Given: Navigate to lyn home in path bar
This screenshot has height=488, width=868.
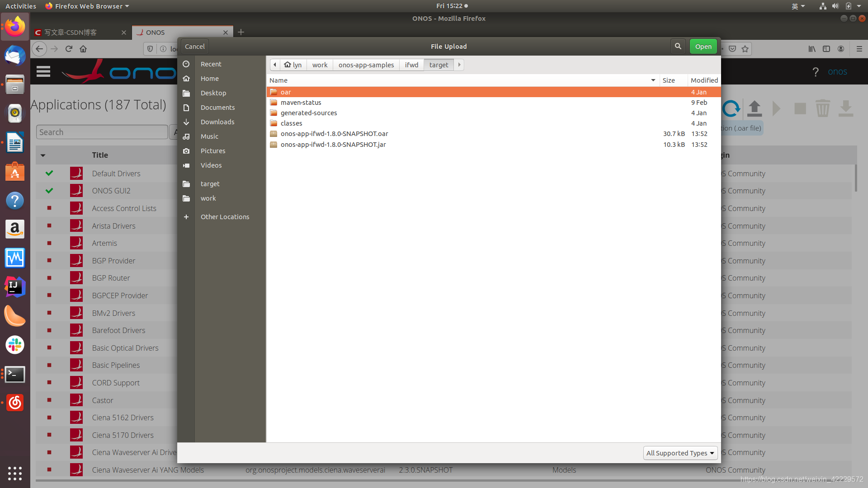Looking at the screenshot, I should tap(293, 65).
